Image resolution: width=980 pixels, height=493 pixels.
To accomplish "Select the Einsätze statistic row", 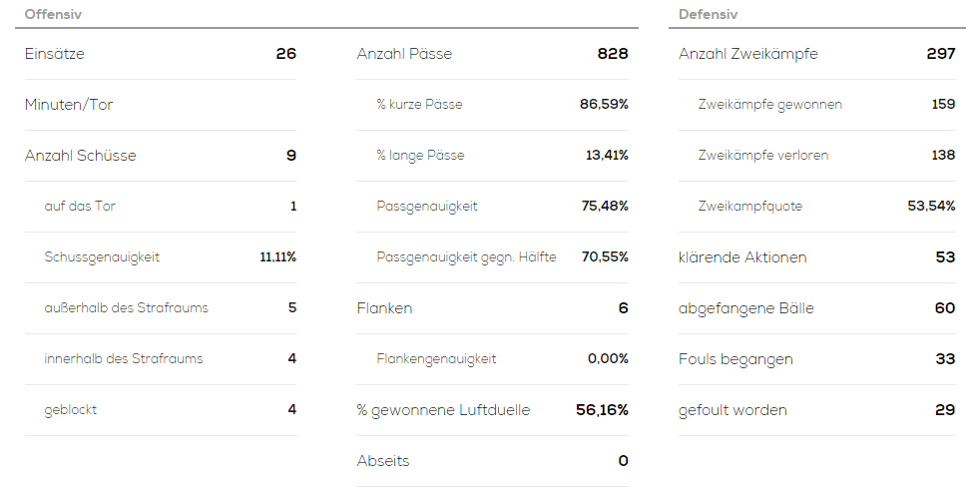I will [161, 54].
